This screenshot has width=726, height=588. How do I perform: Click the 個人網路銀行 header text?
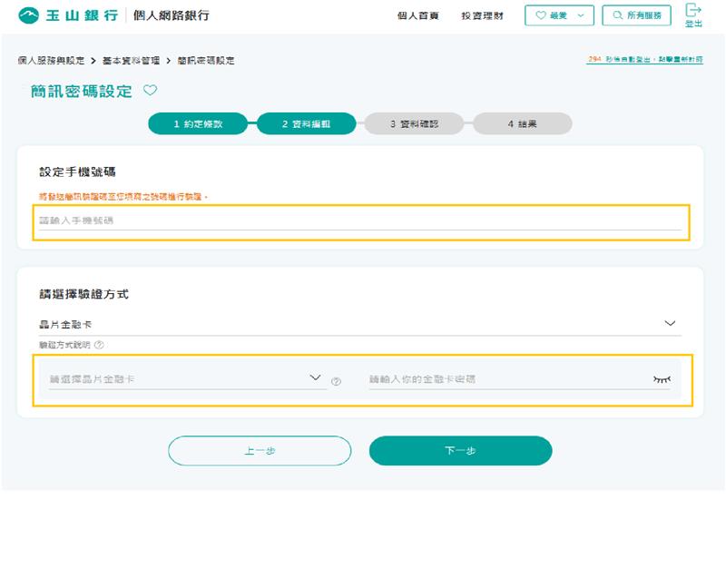pyautogui.click(x=172, y=15)
